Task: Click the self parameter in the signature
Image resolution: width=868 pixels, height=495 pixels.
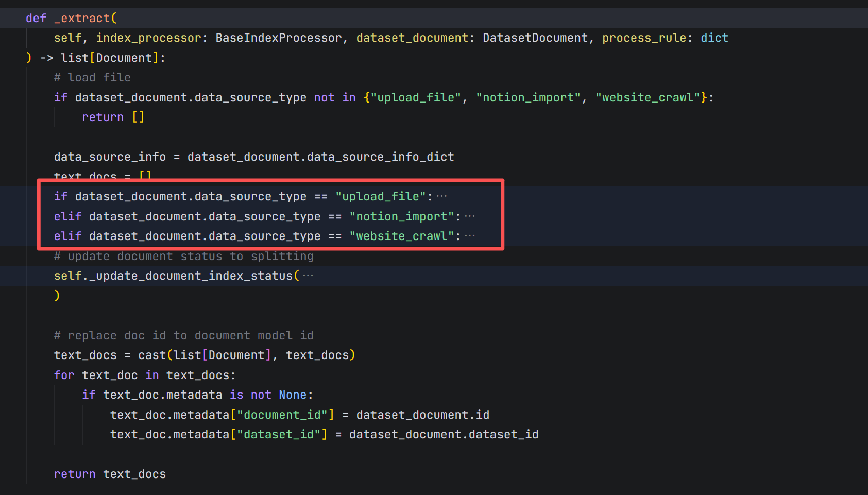Action: pos(68,38)
